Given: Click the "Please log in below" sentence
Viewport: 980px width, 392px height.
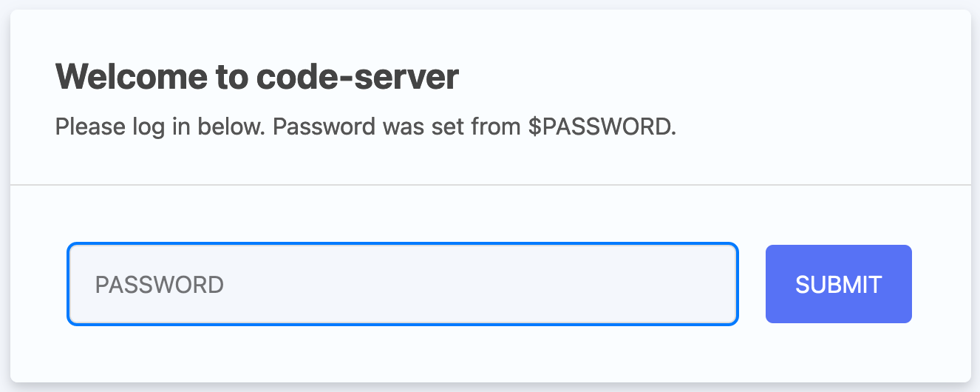Looking at the screenshot, I should point(160,127).
